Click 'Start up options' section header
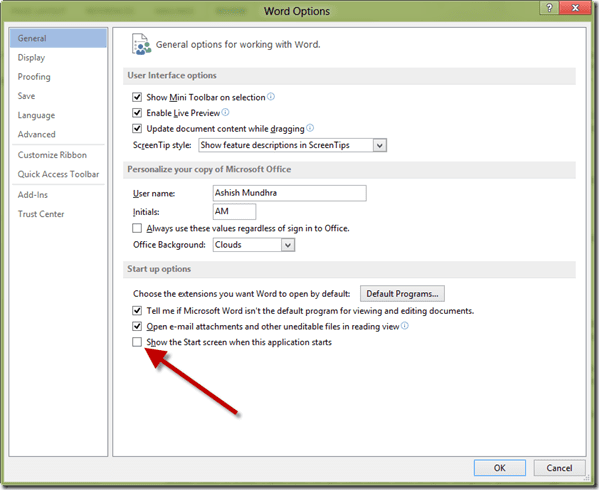The image size is (599, 490). click(159, 269)
